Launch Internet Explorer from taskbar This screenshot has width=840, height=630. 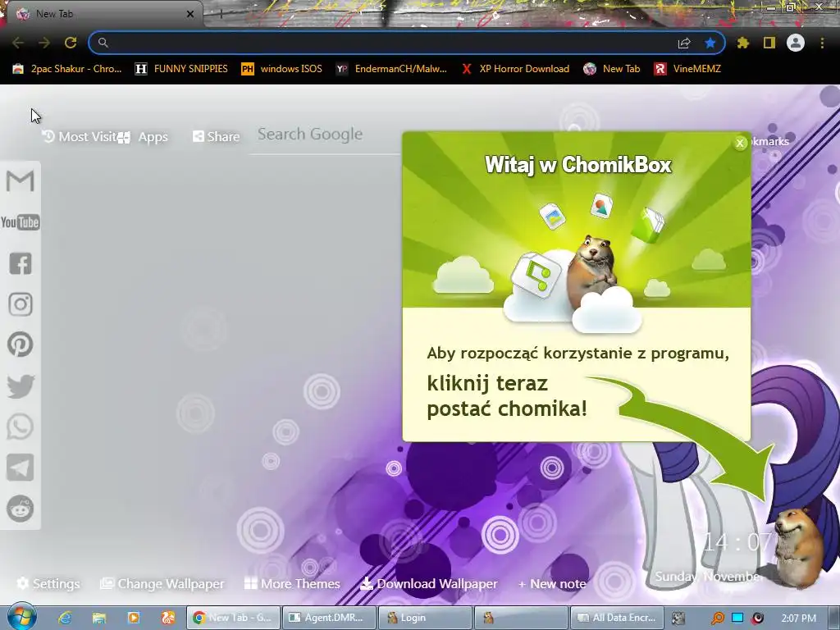pos(65,618)
